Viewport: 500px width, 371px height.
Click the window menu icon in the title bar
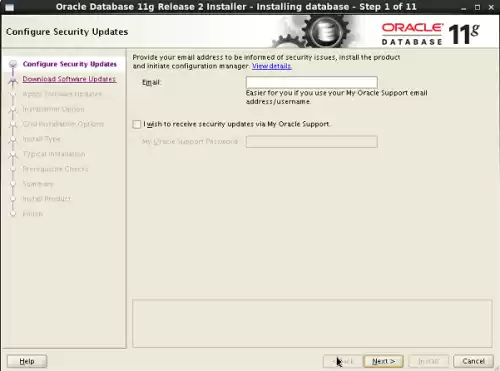(10, 7)
